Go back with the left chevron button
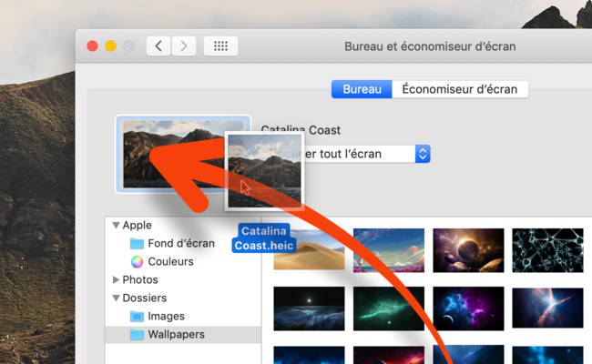The height and width of the screenshot is (364, 592). [158, 46]
